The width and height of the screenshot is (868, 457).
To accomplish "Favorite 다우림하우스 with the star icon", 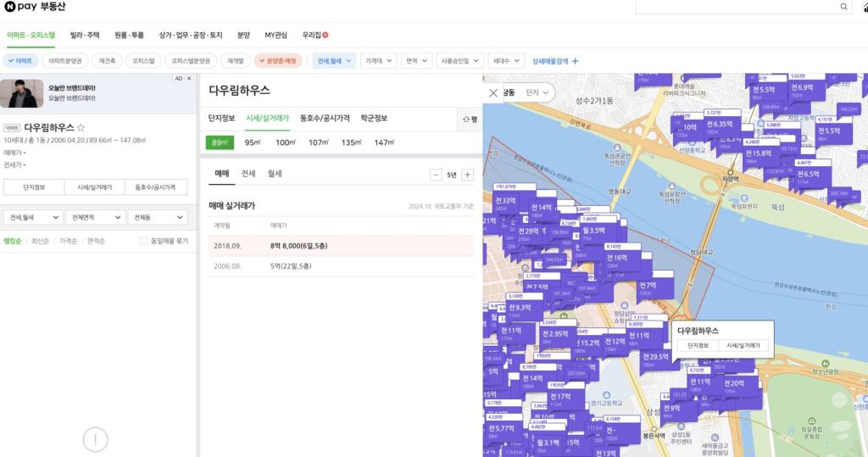I will [x=81, y=127].
